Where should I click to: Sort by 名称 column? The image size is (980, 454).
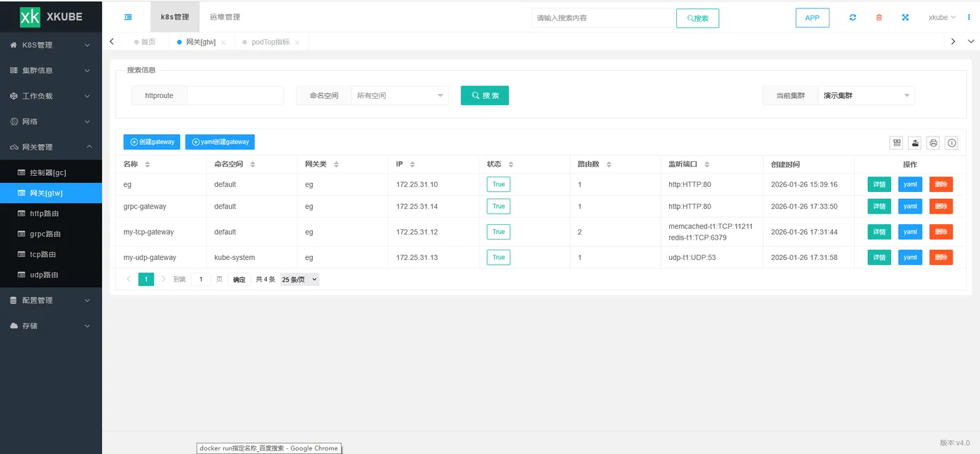[147, 165]
